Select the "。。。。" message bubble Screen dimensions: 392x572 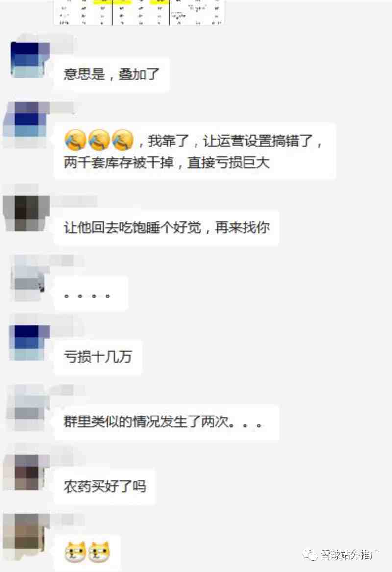pos(91,294)
